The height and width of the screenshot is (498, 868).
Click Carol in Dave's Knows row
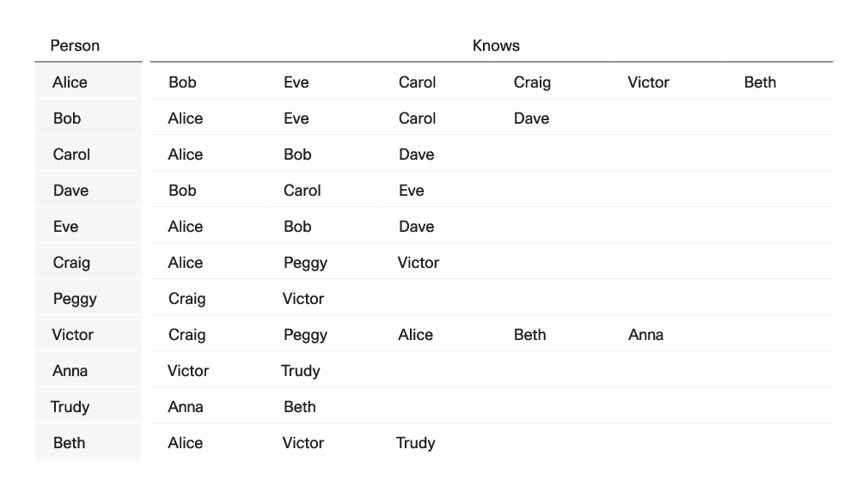point(303,191)
